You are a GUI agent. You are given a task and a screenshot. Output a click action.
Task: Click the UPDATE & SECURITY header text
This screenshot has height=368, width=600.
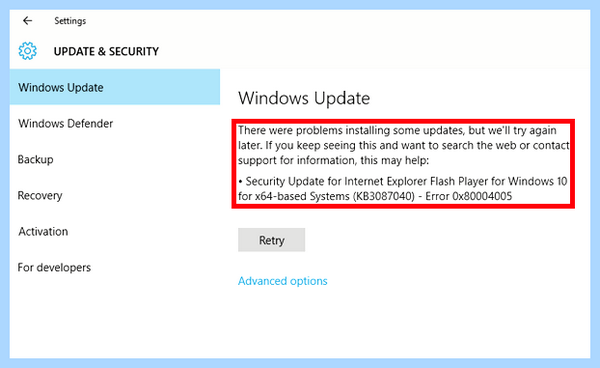[106, 51]
